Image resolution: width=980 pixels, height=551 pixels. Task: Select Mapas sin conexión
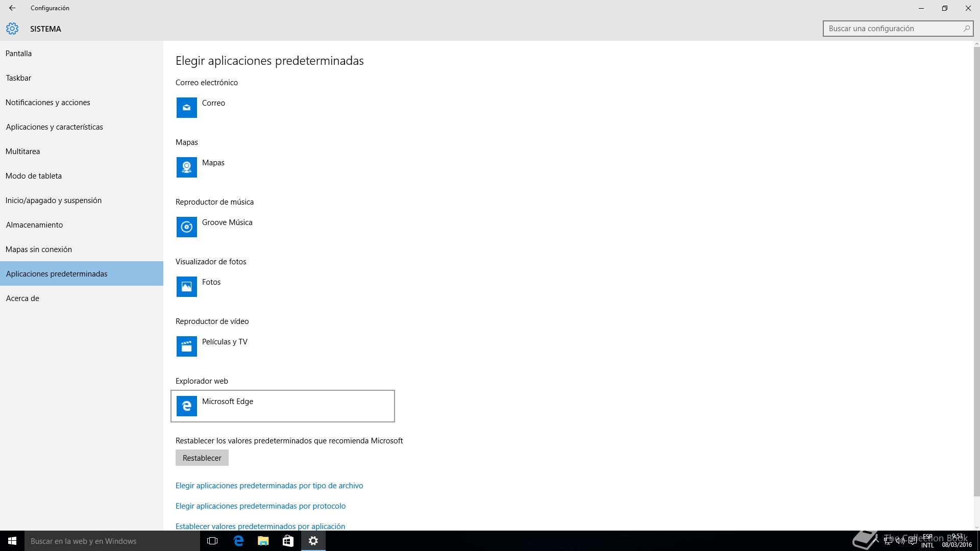coord(82,249)
